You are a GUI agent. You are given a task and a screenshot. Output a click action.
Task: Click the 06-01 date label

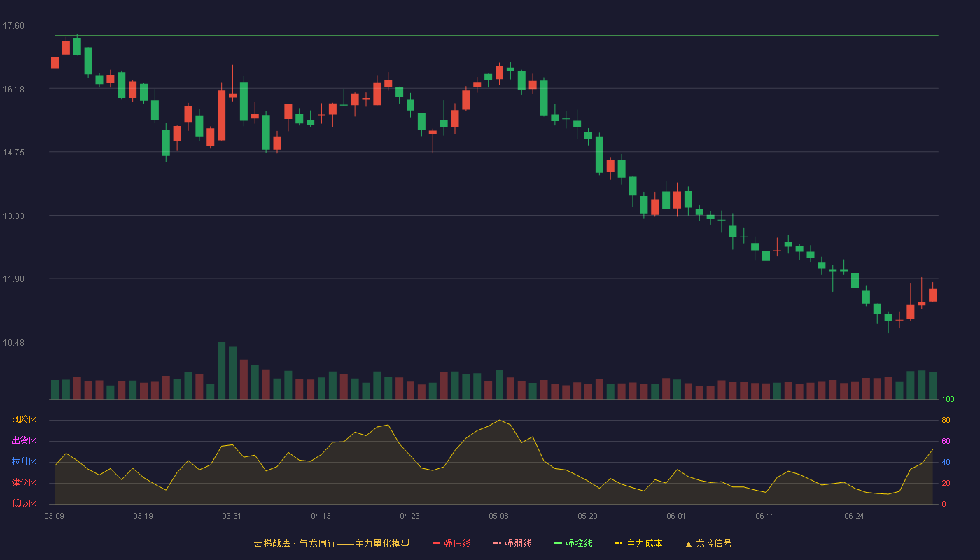click(676, 516)
